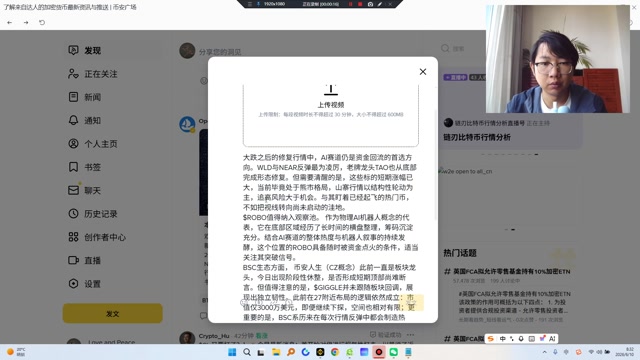Click the 创作者中心 grid icon
The height and width of the screenshot is (360, 640).
[73, 237]
